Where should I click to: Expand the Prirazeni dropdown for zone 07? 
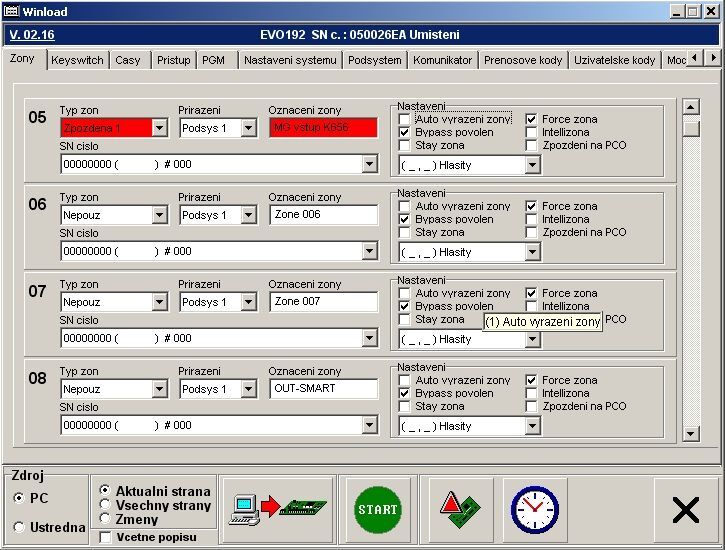point(248,302)
